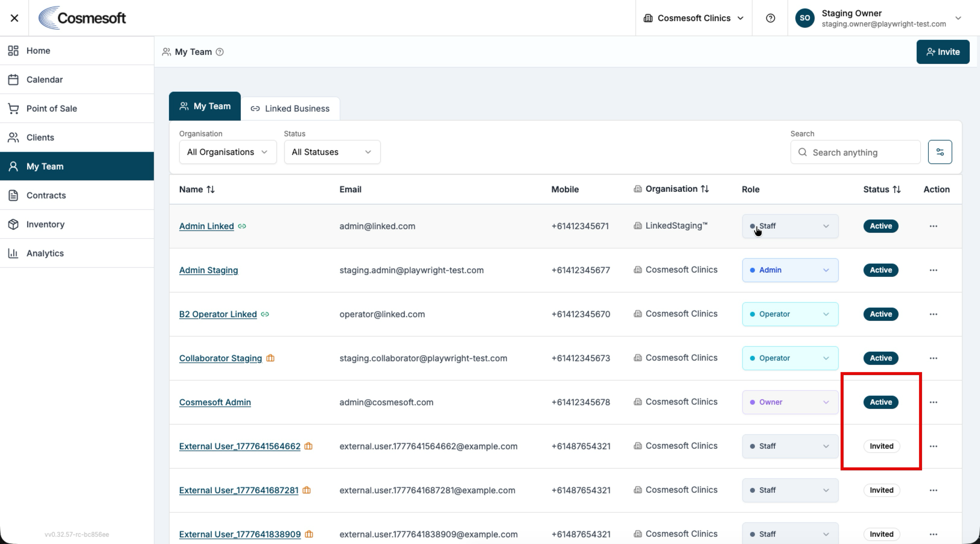
Task: Change the Owner role dropdown for Cosmesoft Admin
Action: tap(790, 402)
